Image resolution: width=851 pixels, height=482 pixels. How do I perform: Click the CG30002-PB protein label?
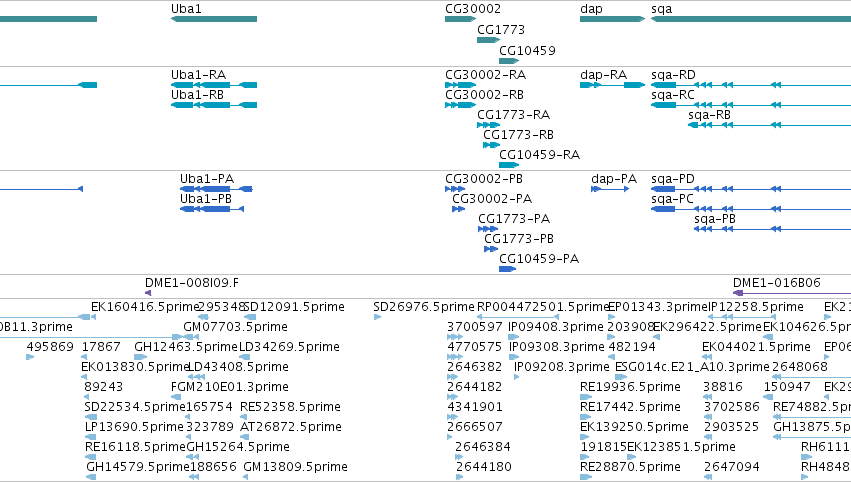click(484, 179)
